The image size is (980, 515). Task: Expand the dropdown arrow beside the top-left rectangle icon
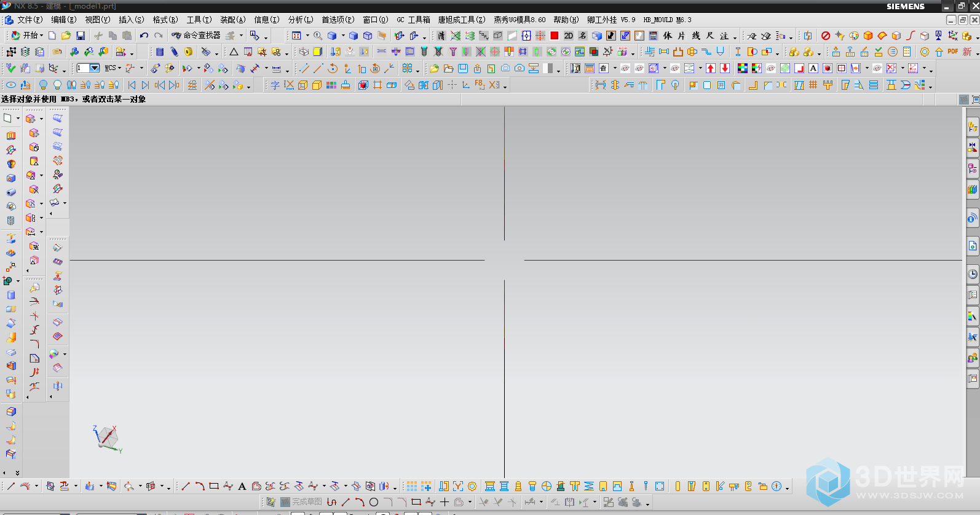18,118
